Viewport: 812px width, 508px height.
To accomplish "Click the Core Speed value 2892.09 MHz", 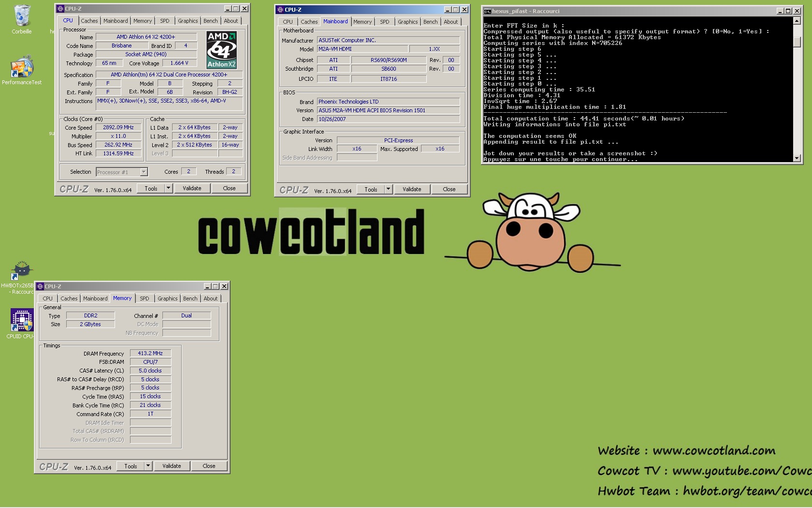I will click(118, 127).
